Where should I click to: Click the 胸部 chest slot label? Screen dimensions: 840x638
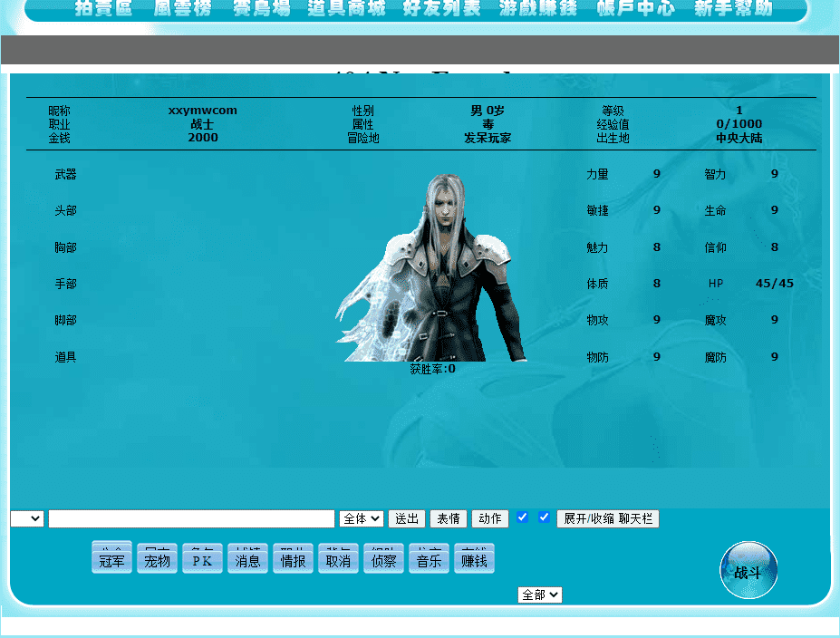(x=65, y=247)
